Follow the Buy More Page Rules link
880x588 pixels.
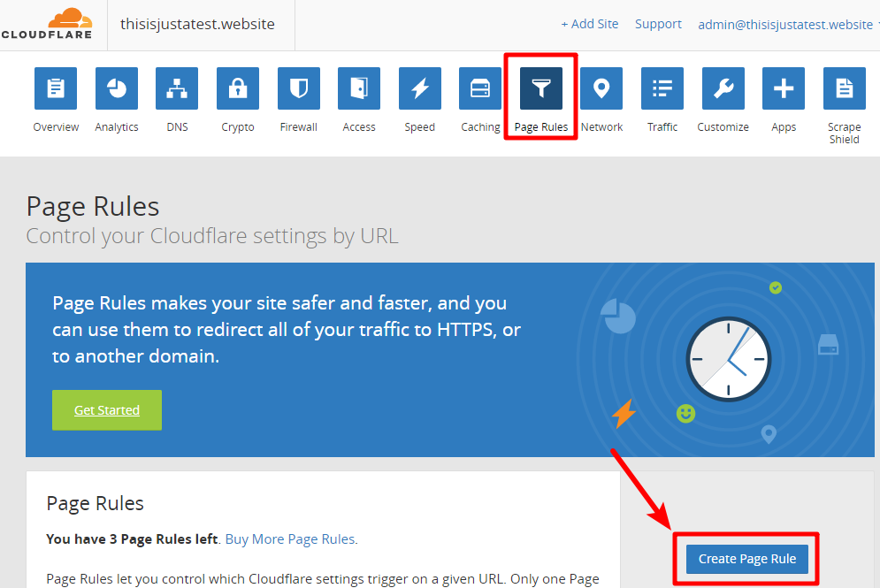coord(291,539)
